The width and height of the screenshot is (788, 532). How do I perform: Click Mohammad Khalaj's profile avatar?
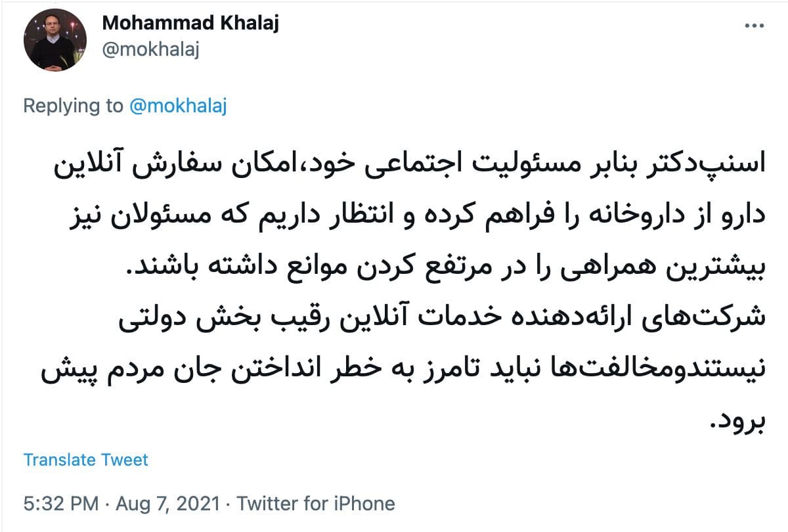coord(55,40)
